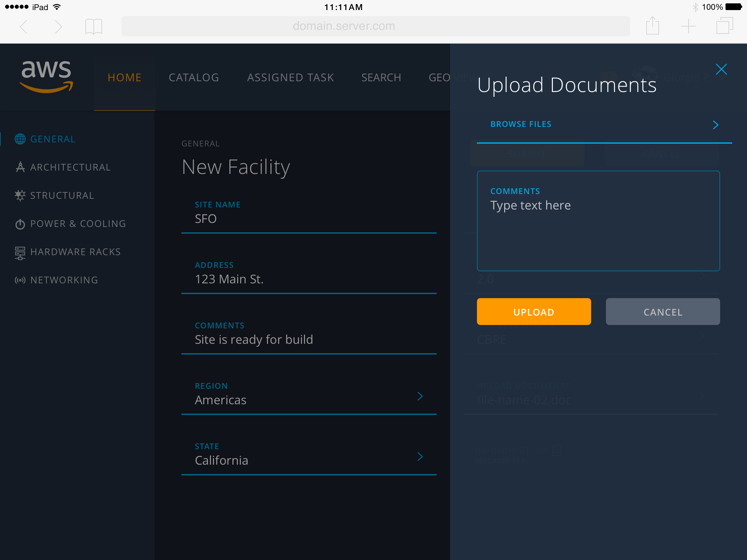Expand the State California chevron
The image size is (747, 560).
coord(420,456)
